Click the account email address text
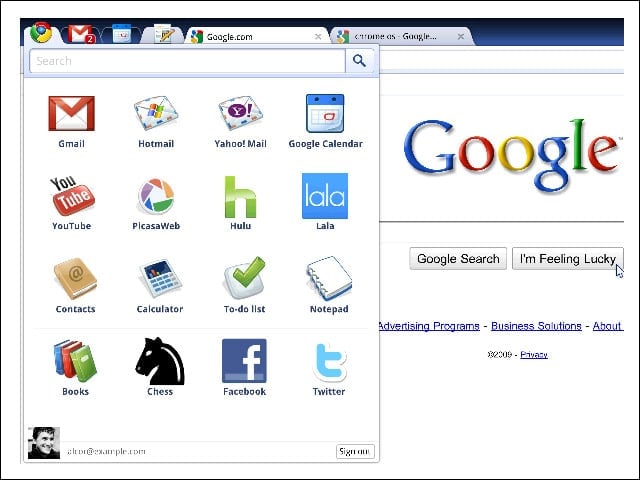The image size is (640, 480). point(106,451)
